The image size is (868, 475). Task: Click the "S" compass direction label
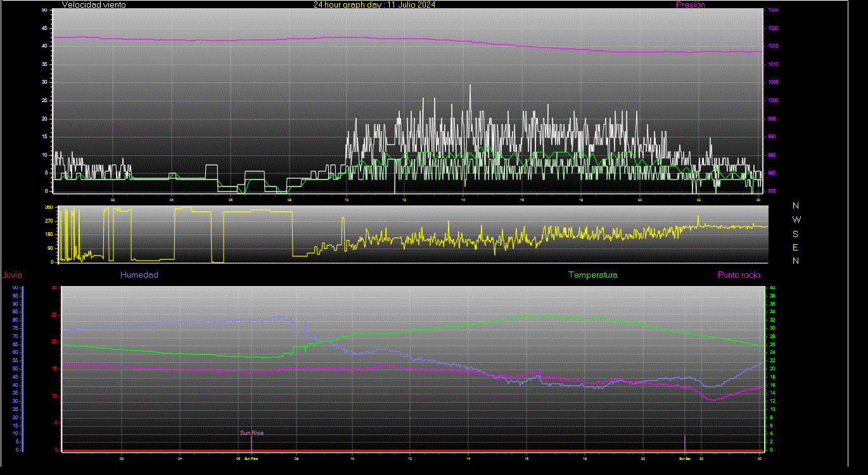point(796,233)
